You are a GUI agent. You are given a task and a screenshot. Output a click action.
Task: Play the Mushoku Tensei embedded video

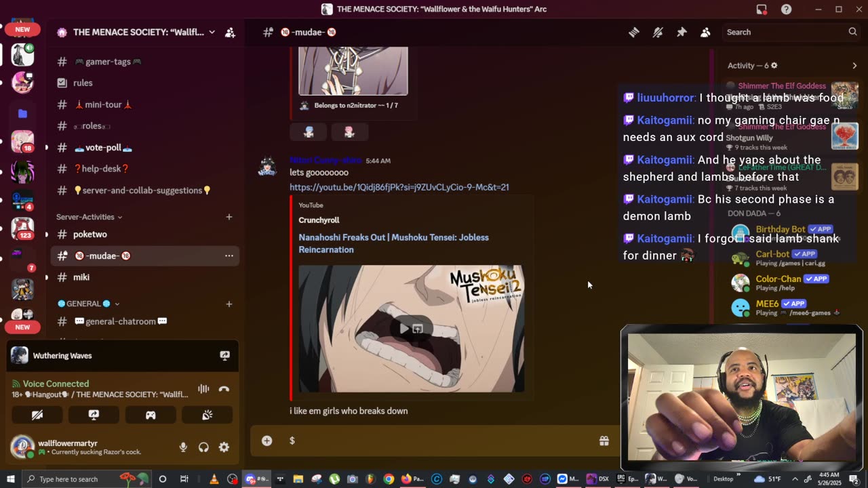pyautogui.click(x=405, y=329)
